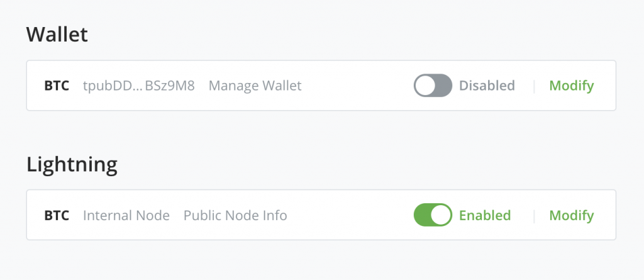
Task: Click empty space in the Lightning BTC card
Action: tap(349, 215)
